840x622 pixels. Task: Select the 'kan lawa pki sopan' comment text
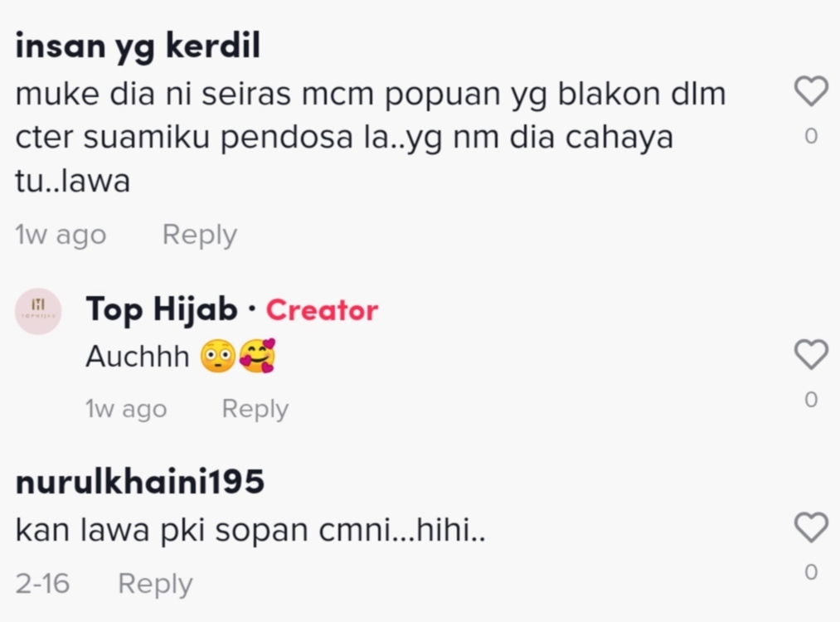250,531
